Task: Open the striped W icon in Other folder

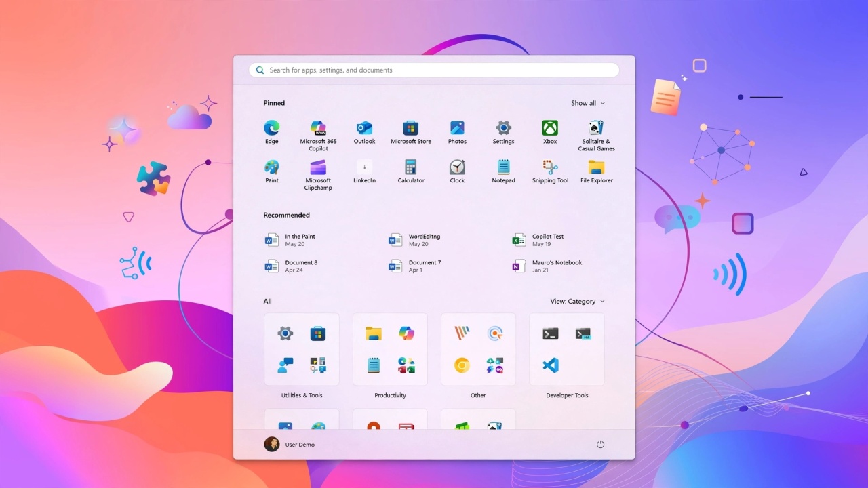Action: [462, 333]
